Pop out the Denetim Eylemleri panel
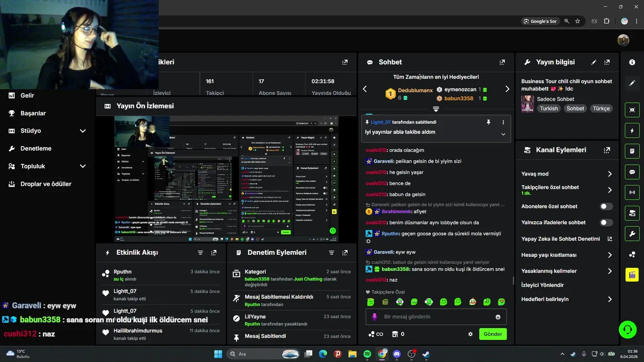644x362 pixels. pos(345,252)
